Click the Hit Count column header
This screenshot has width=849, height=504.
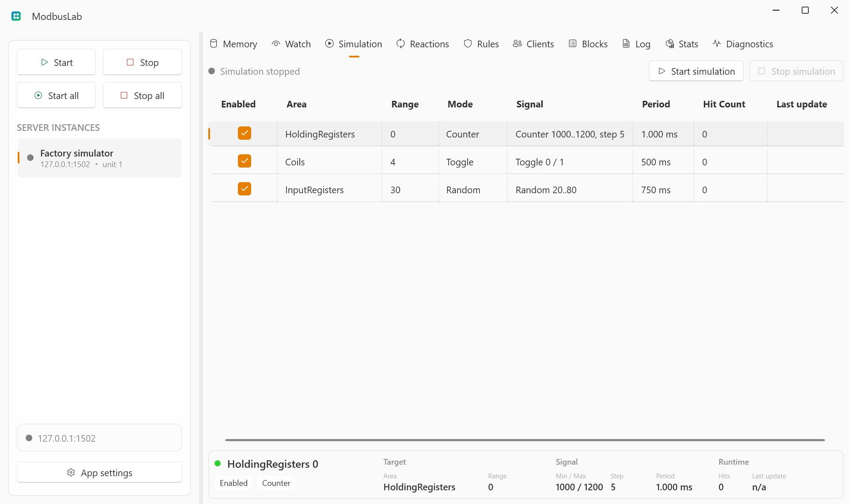[724, 104]
